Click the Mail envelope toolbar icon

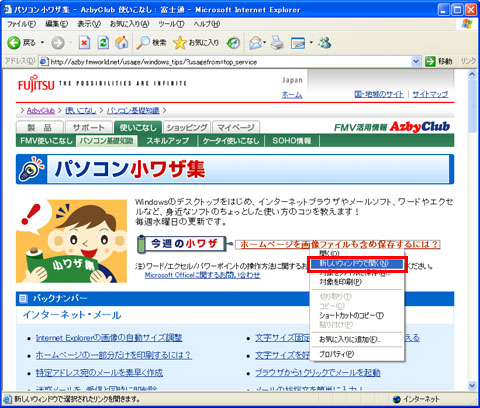[255, 43]
